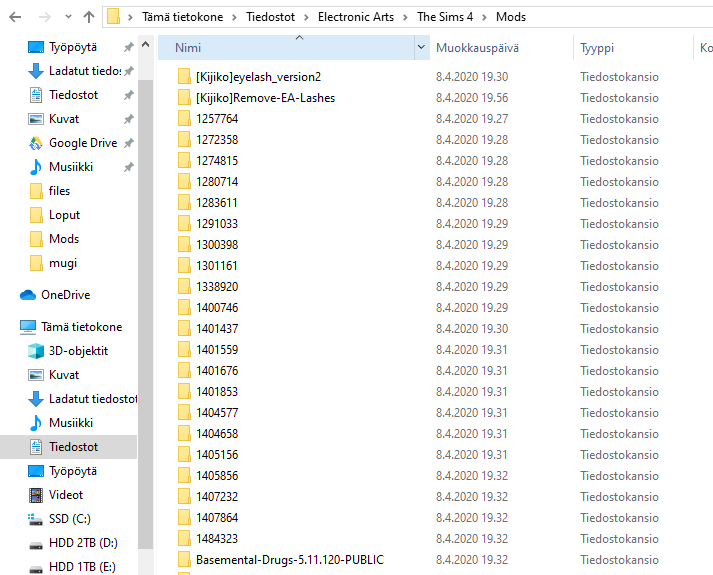Click navigation pane scrollbar thumb
Image resolution: width=713 pixels, height=575 pixels.
click(x=146, y=314)
